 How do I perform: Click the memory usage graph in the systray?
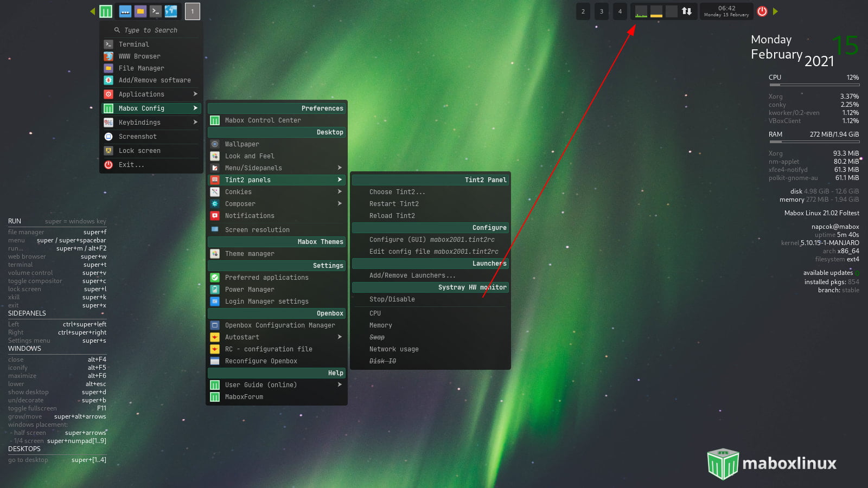(x=656, y=11)
